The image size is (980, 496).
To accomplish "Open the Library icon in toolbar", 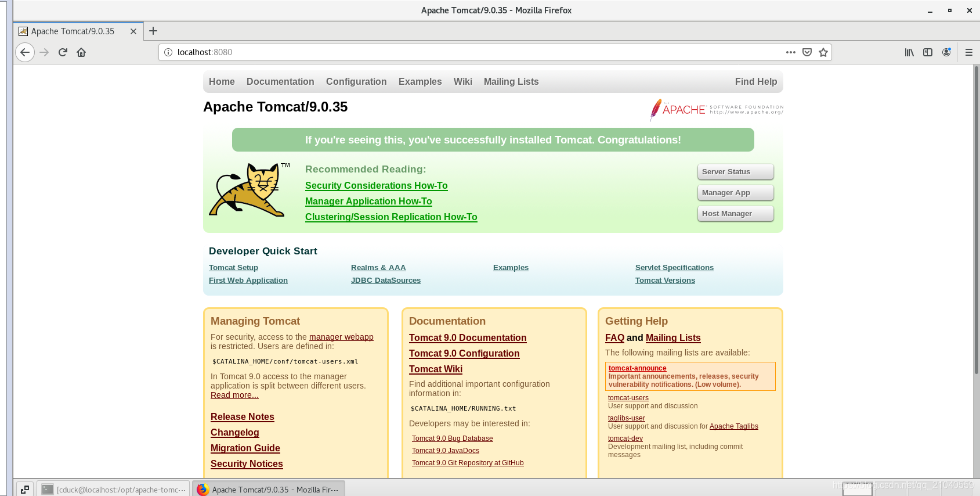I will pyautogui.click(x=909, y=52).
